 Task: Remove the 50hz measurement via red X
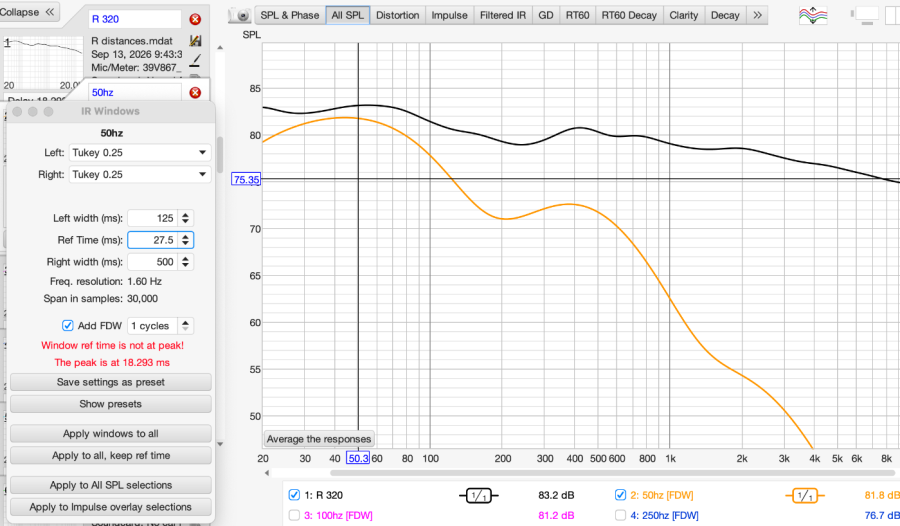(x=195, y=92)
